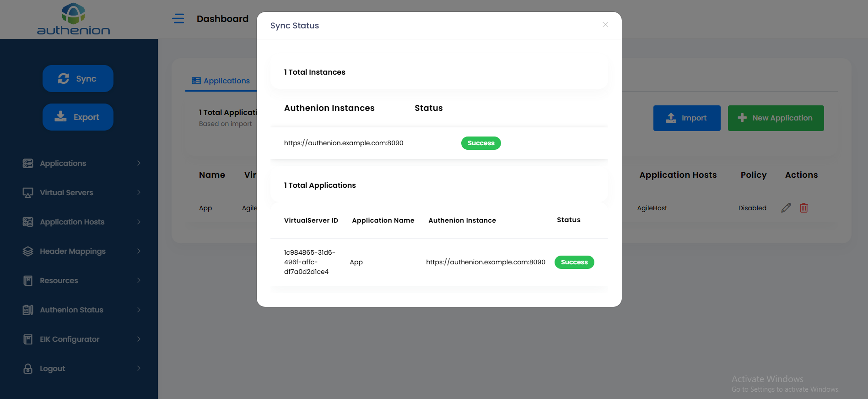The width and height of the screenshot is (868, 399).
Task: Click the Sync button
Action: (78, 78)
